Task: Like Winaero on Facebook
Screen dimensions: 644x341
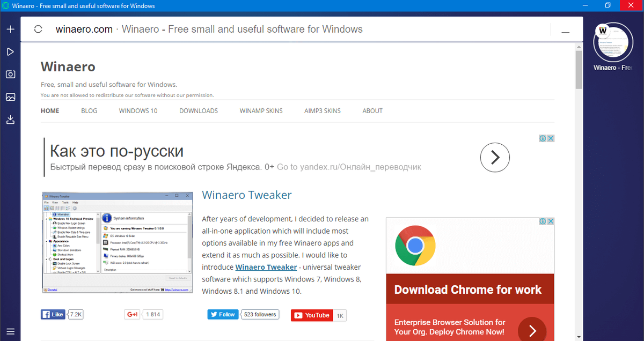Action: point(53,314)
